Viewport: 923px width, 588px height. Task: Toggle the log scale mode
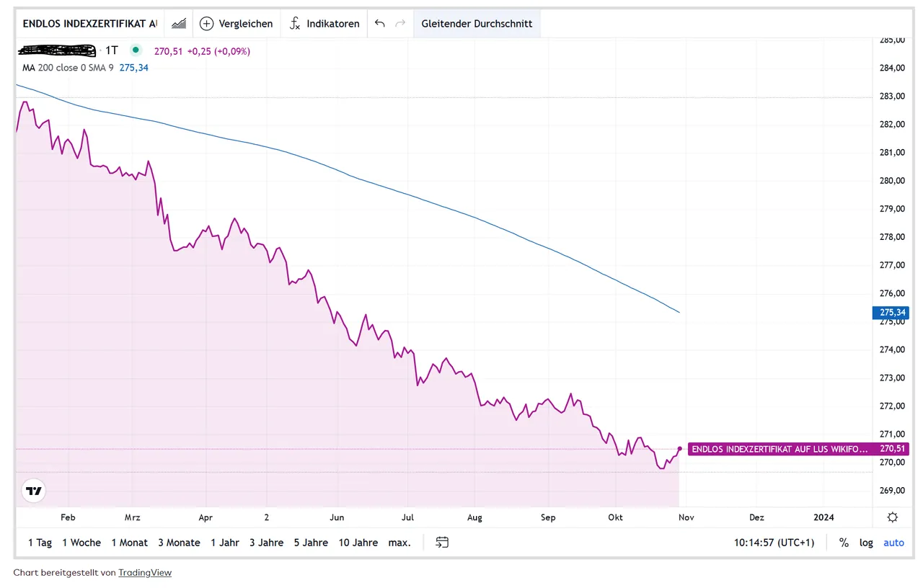click(866, 543)
